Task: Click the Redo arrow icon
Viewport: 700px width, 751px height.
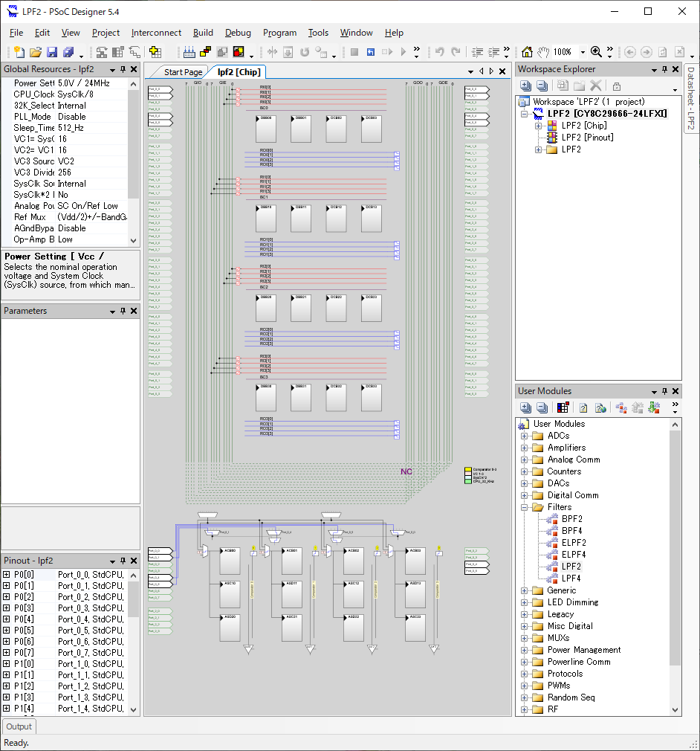Action: coord(456,52)
